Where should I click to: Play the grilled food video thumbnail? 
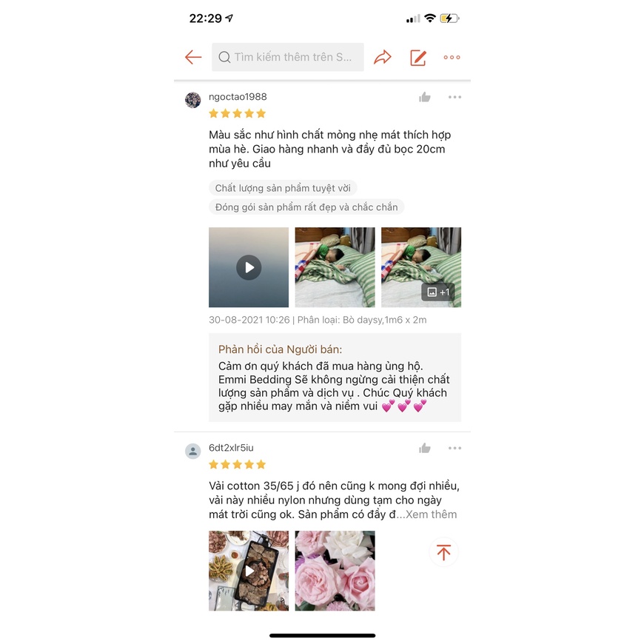(249, 571)
